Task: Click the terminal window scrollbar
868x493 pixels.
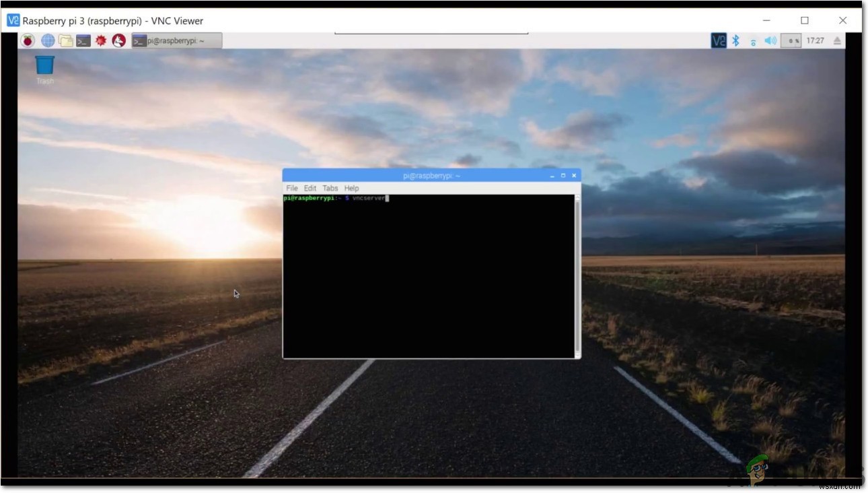Action: point(577,269)
